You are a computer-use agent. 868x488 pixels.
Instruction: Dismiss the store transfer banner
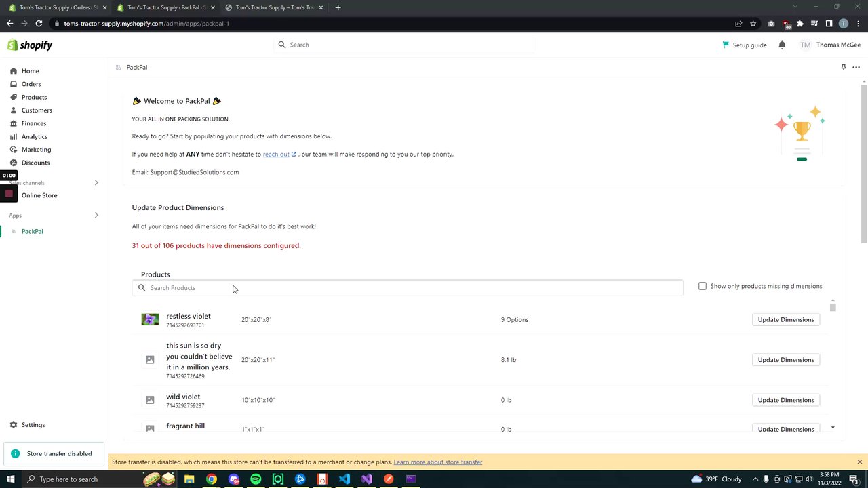click(x=859, y=462)
